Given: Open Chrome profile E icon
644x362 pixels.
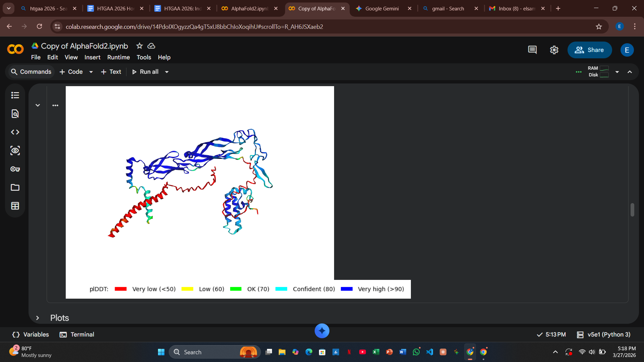Looking at the screenshot, I should [x=620, y=26].
